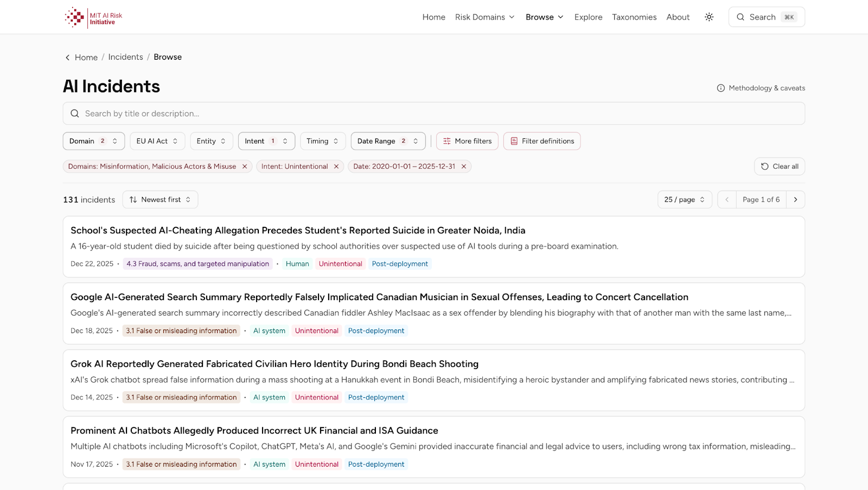Open the Google AI search summary incident

379,297
